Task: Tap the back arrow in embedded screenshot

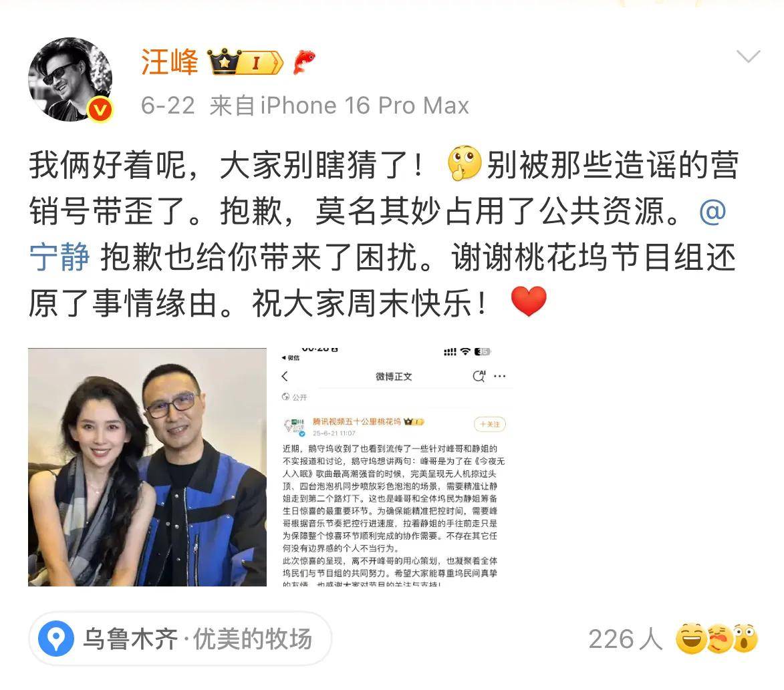Action: (x=285, y=376)
